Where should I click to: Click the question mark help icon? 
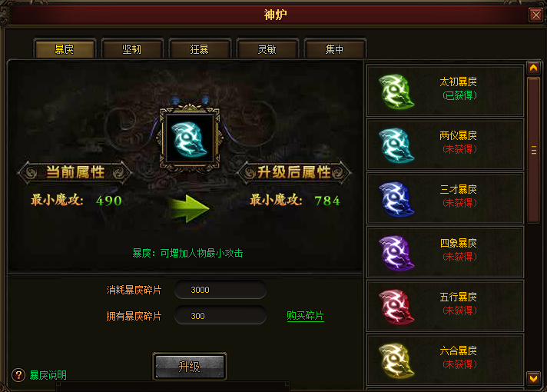[18, 375]
